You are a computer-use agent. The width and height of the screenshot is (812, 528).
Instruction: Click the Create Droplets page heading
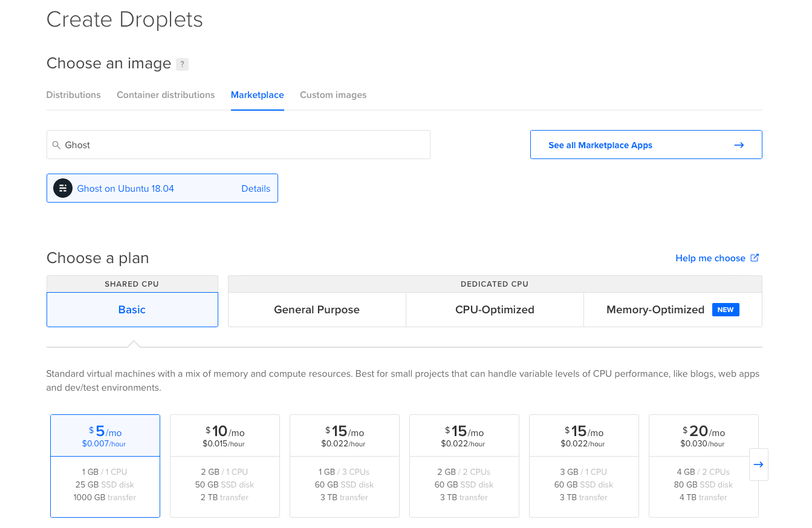125,19
